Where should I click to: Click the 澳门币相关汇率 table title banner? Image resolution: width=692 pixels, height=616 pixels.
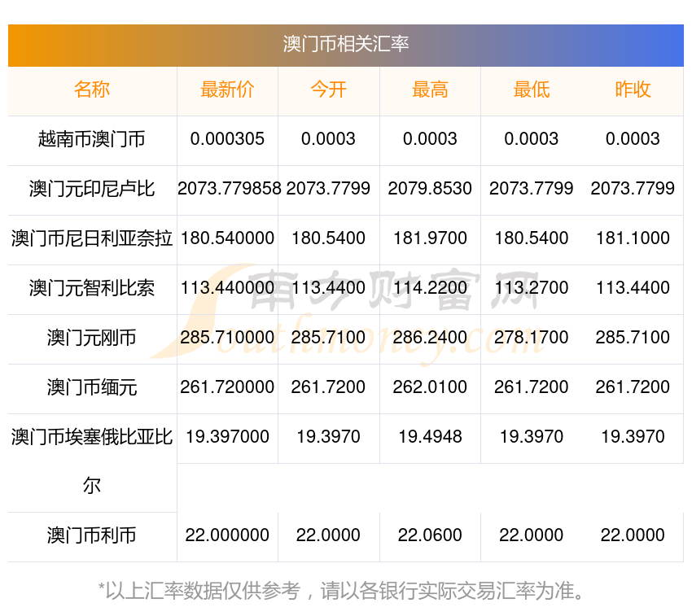345,44
